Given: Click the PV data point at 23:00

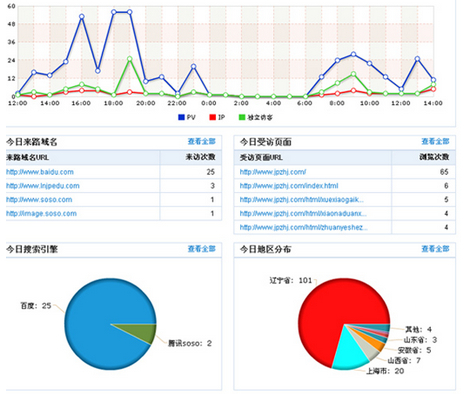Looking at the screenshot, I should (x=193, y=66).
